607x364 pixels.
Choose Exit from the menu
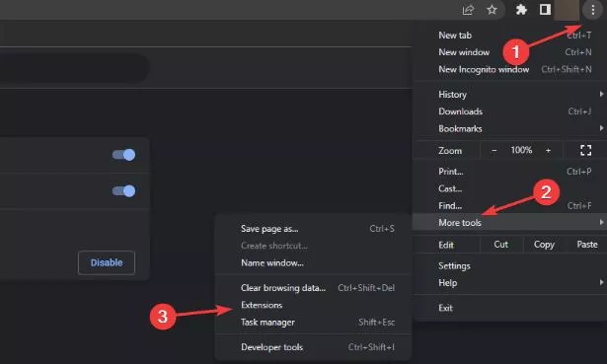510,308
